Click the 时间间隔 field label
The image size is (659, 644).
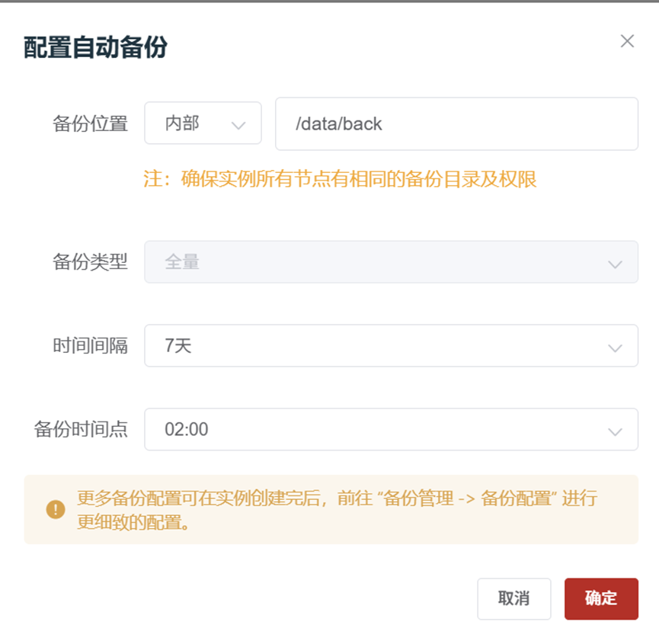click(x=91, y=346)
